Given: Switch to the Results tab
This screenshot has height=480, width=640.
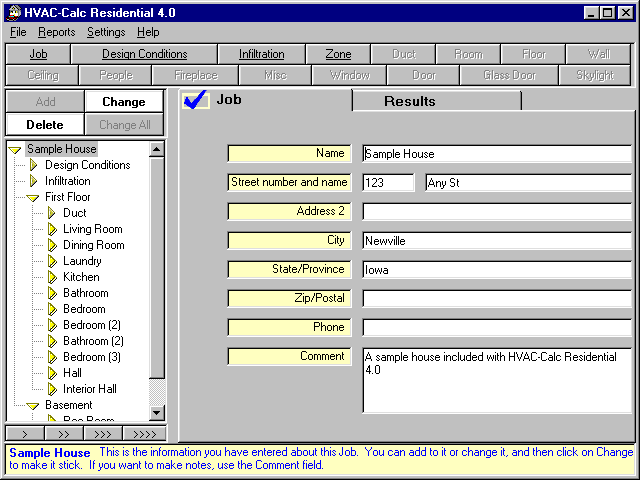Looking at the screenshot, I should tap(436, 101).
